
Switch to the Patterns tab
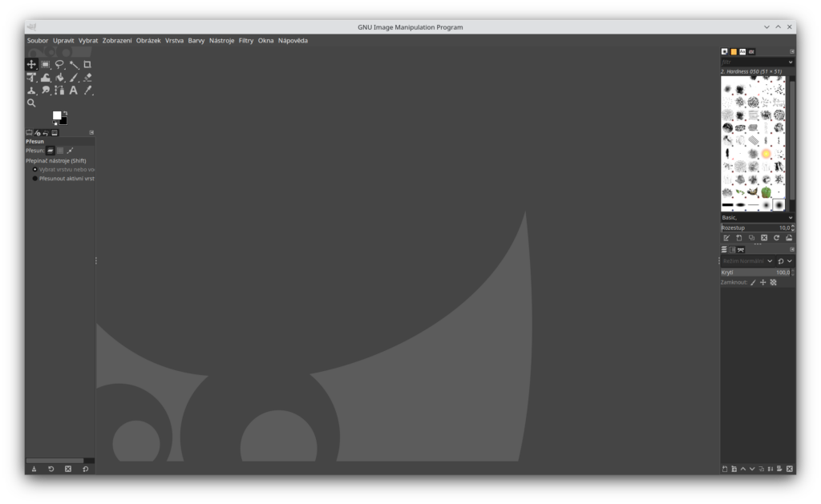734,52
